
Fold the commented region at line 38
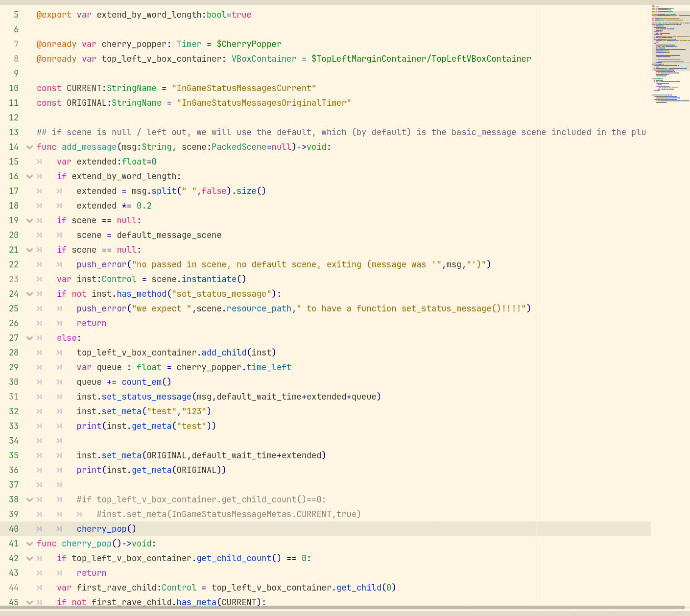pyautogui.click(x=29, y=499)
